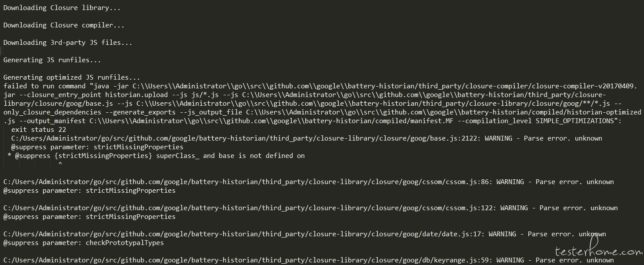Click the 'Generating optimized JS runfiles...' line
The height and width of the screenshot is (265, 644).
tap(72, 77)
